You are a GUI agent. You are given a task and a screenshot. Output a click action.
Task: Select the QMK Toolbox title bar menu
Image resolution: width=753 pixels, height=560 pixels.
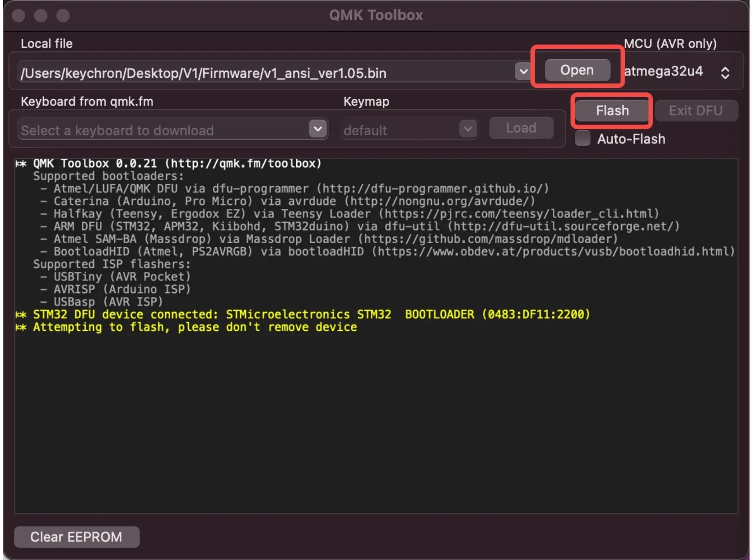point(376,12)
